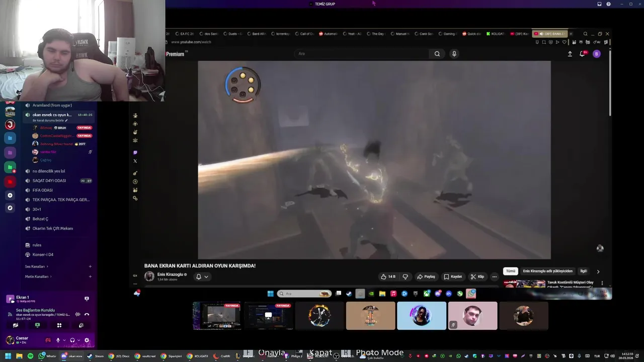Join the FIFA ODASI voice channel
The image size is (644, 362).
point(43,190)
